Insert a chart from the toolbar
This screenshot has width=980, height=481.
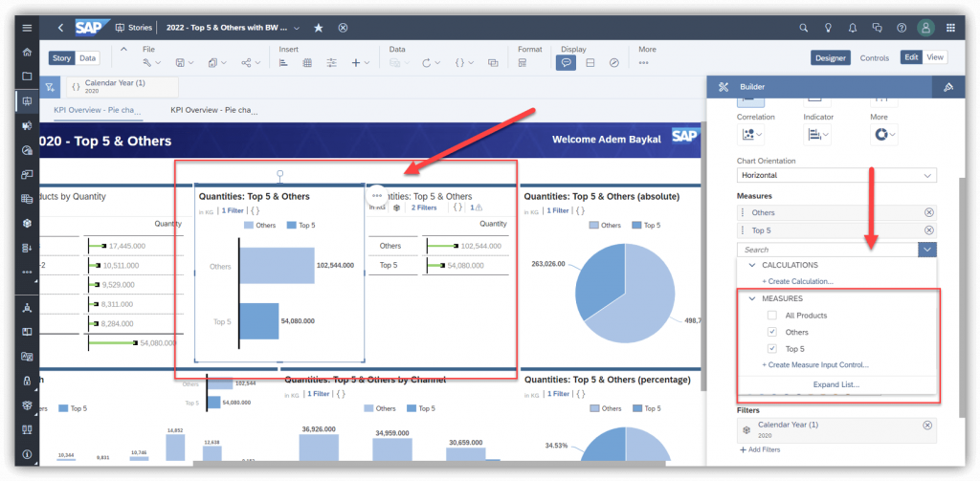coord(282,63)
